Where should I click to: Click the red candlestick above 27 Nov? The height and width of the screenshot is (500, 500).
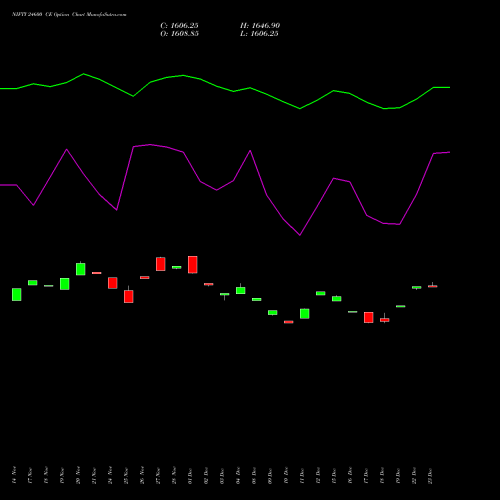click(161, 264)
